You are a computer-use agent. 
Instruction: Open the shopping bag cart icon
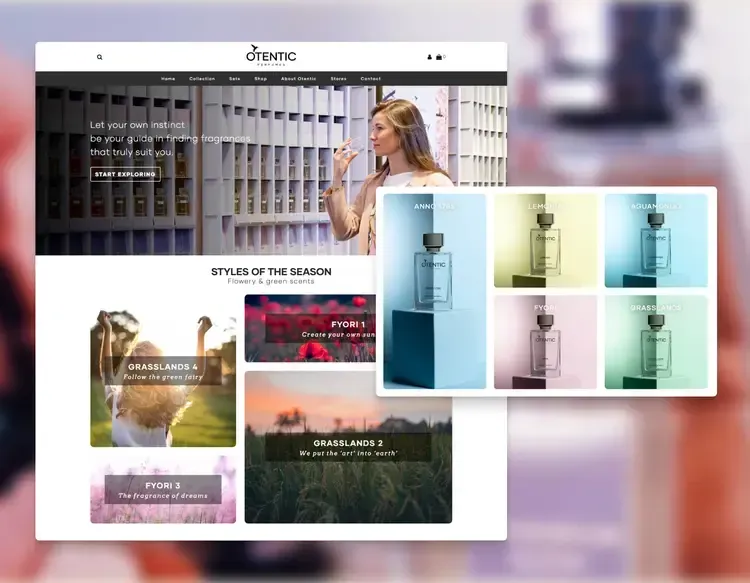(439, 57)
